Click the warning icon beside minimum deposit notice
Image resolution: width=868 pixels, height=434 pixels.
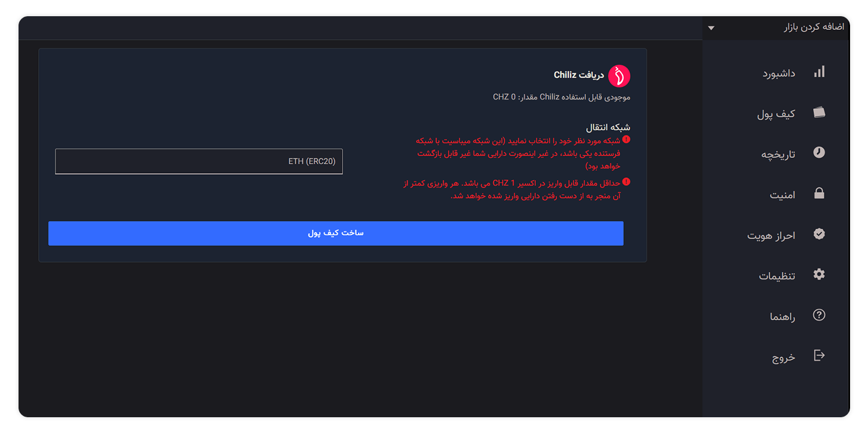626,182
